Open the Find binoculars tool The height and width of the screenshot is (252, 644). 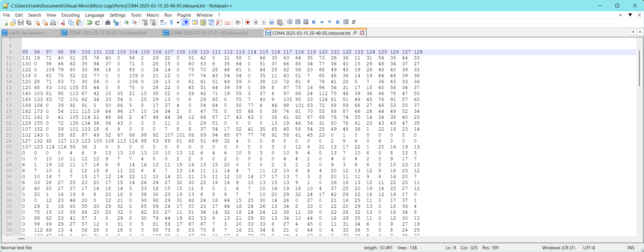tap(108, 23)
